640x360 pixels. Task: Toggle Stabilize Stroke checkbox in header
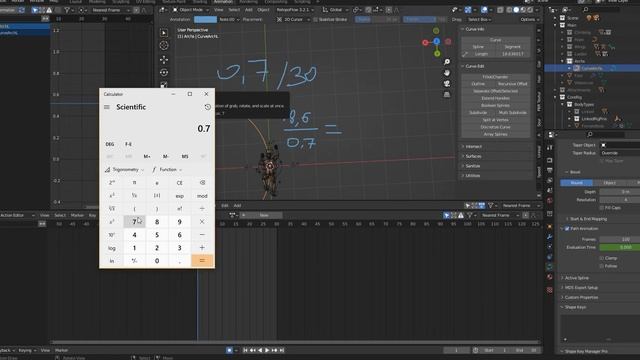(316, 20)
